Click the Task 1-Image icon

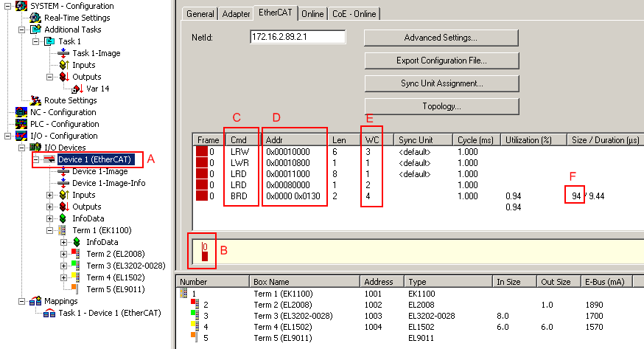coord(63,53)
